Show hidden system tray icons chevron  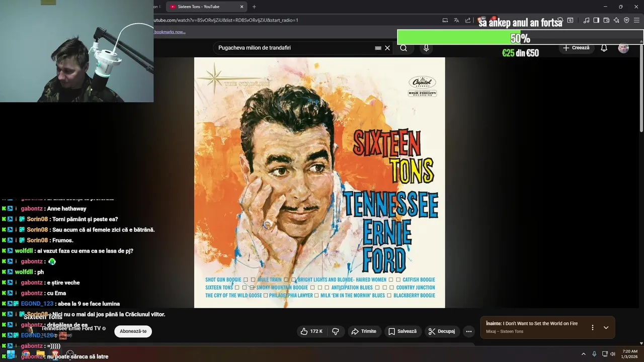pyautogui.click(x=584, y=354)
